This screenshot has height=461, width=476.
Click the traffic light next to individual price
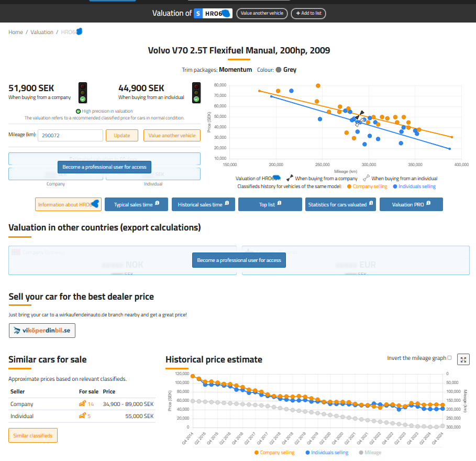(196, 92)
